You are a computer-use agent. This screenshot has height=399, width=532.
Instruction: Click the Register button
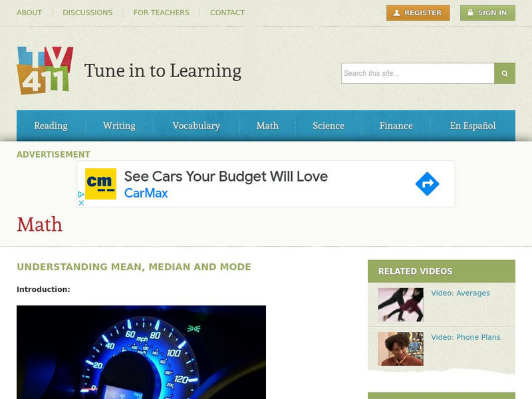[x=418, y=13]
